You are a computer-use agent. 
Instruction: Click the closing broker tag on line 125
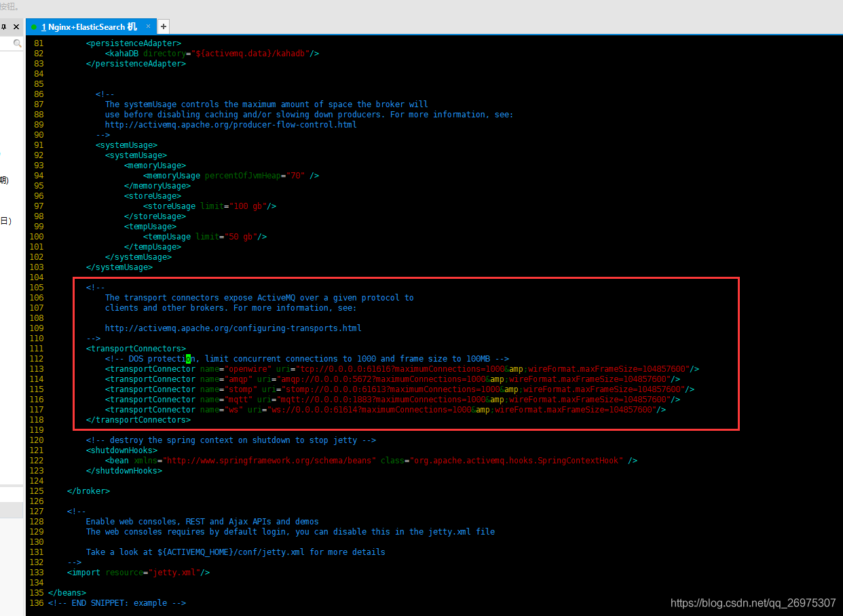(88, 491)
